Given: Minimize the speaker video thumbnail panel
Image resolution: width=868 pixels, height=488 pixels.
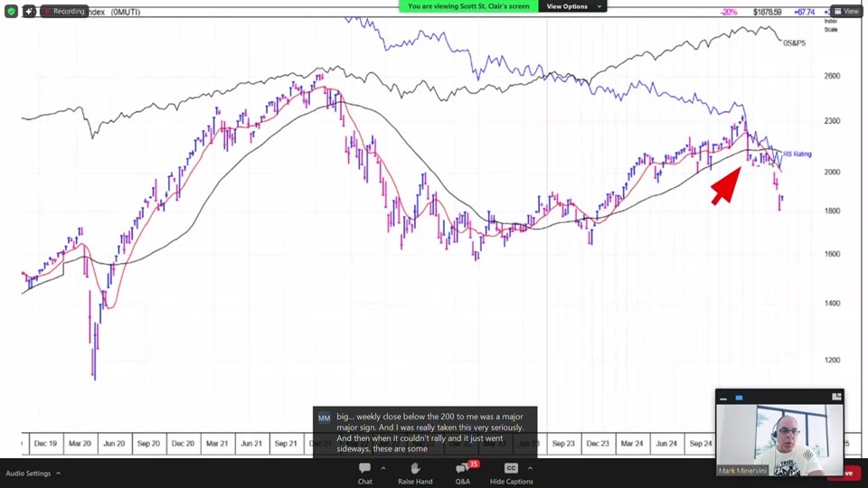Looking at the screenshot, I should tap(723, 398).
